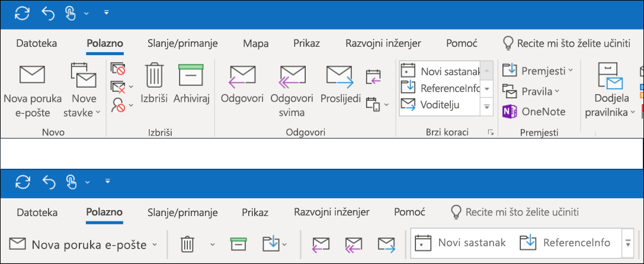The image size is (644, 264).
Task: Toggle Touch/Mouse mode icon in top ribbon title bar
Action: [x=71, y=13]
